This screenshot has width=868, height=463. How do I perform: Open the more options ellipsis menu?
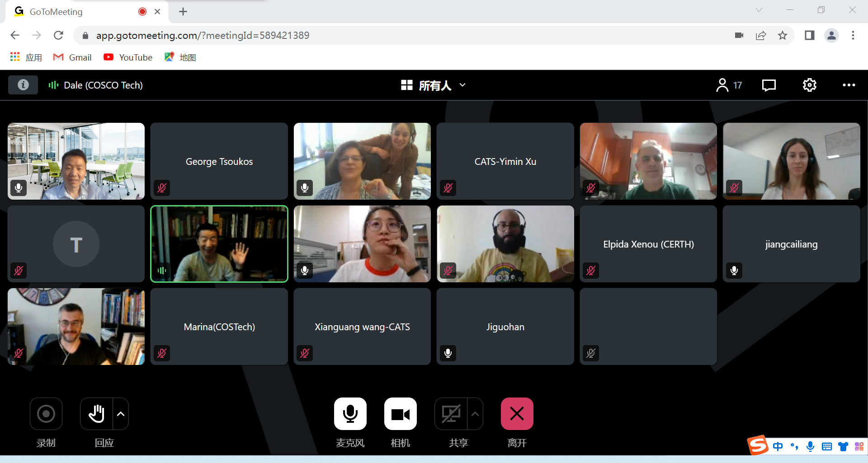click(849, 85)
